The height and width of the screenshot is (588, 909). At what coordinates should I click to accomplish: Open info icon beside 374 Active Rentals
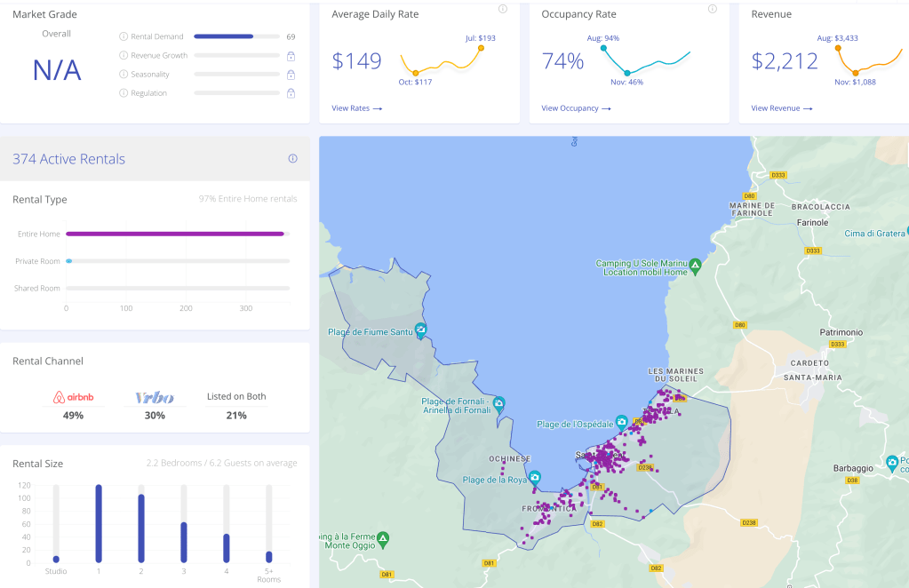click(x=292, y=159)
